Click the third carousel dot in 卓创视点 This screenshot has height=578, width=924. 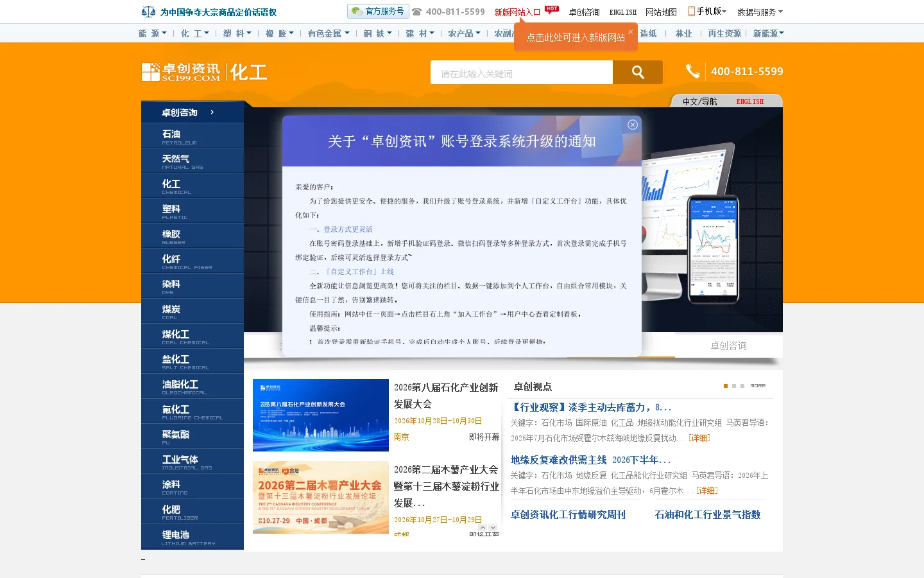pyautogui.click(x=742, y=386)
